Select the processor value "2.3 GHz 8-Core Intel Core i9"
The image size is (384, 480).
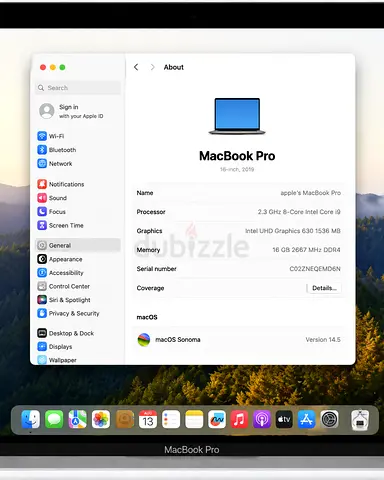point(299,212)
